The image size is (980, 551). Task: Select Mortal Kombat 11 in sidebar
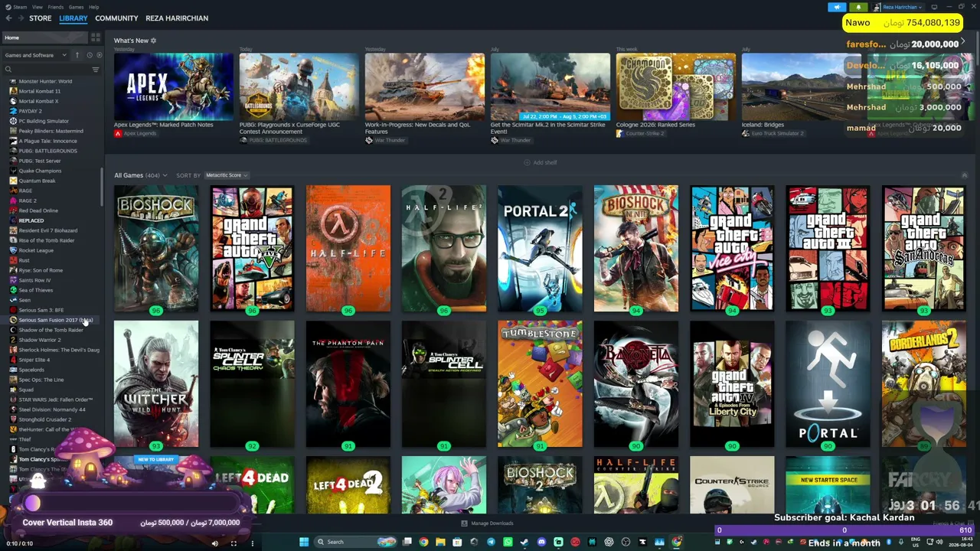tap(39, 91)
